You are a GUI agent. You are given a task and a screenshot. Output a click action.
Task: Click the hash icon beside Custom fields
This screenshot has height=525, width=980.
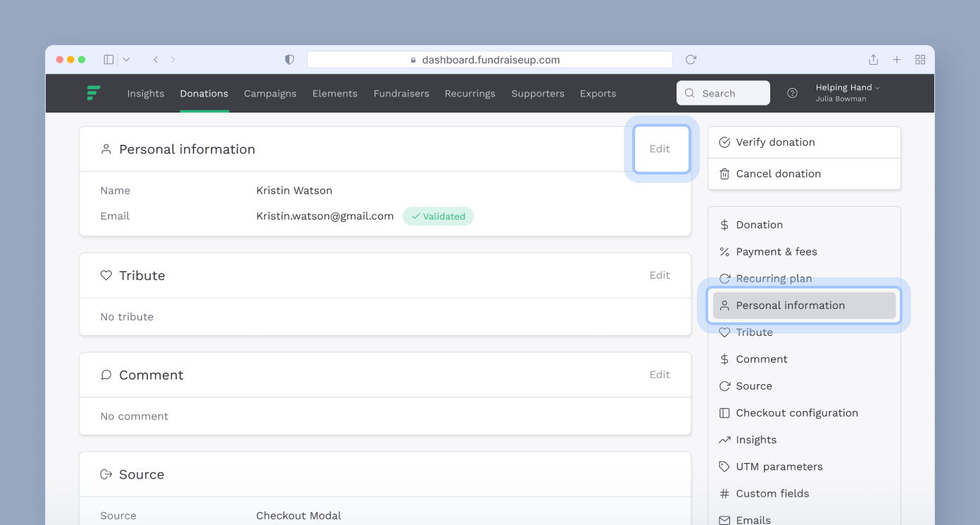coord(724,493)
